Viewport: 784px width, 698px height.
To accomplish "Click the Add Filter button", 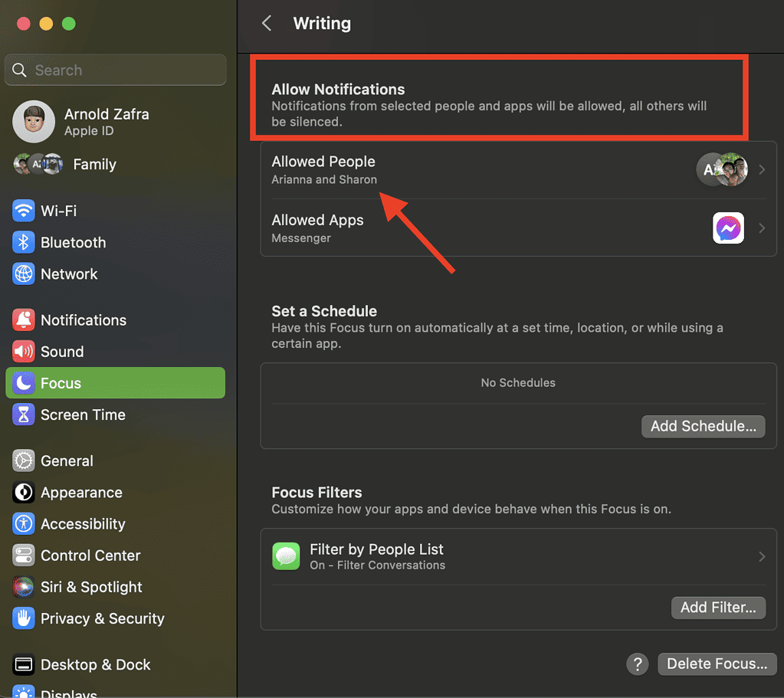I will point(718,608).
